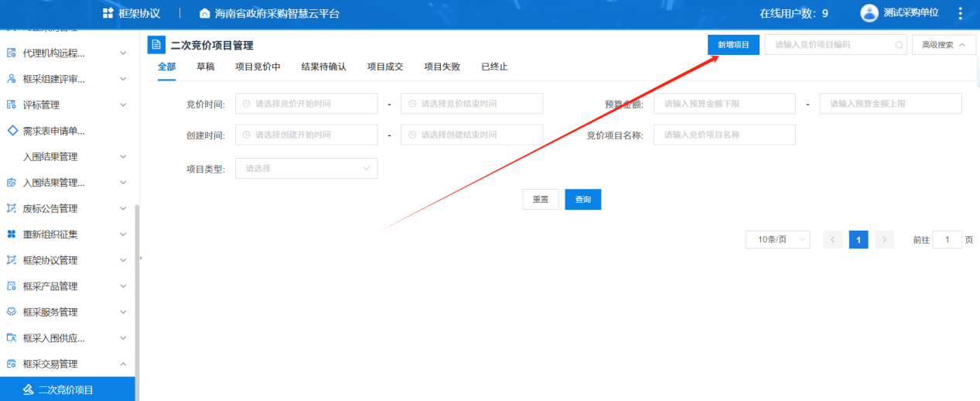Screen dimensions: 980x401
Task: Expand the 入围结果管理 menu chevron
Action: point(123,156)
